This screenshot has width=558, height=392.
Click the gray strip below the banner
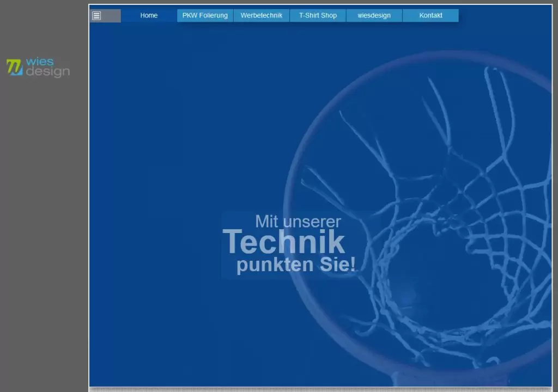(320, 389)
